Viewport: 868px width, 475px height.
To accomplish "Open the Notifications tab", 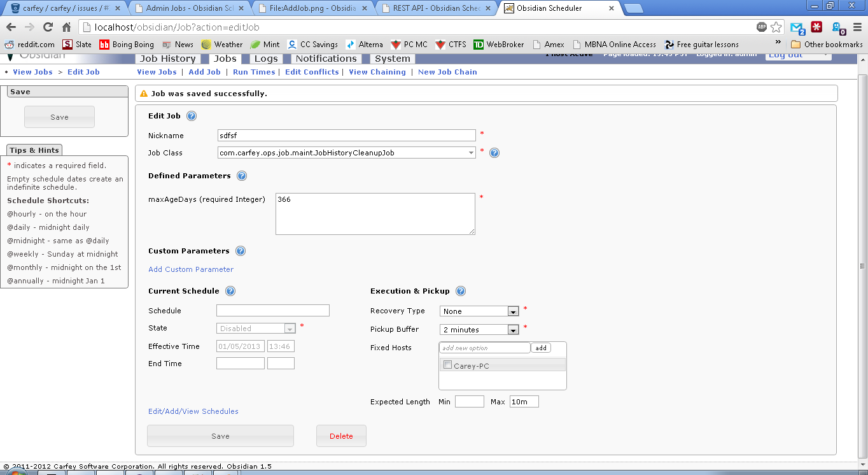I will tap(326, 59).
